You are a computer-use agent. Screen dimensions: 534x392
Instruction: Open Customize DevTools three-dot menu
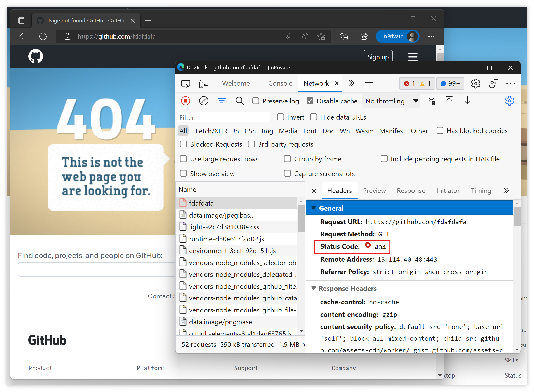510,84
